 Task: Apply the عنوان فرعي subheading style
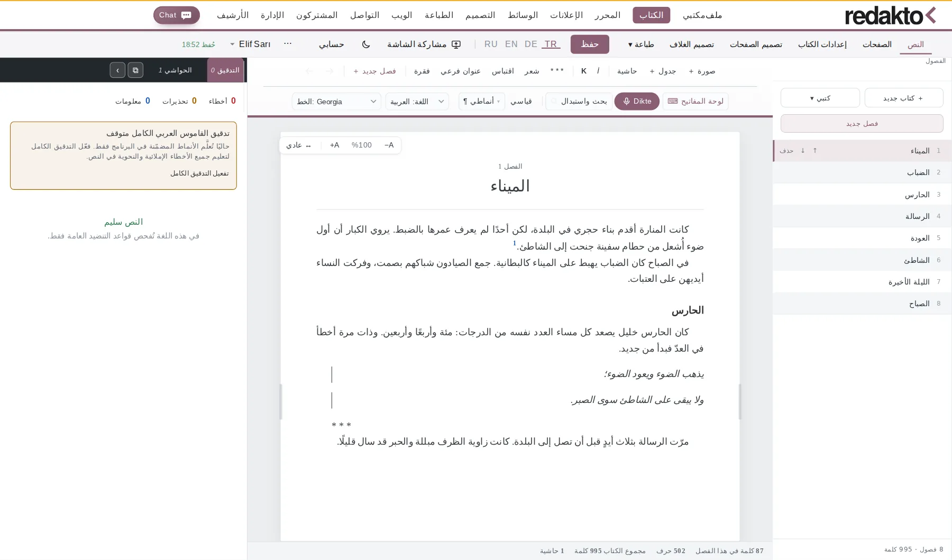coord(461,71)
